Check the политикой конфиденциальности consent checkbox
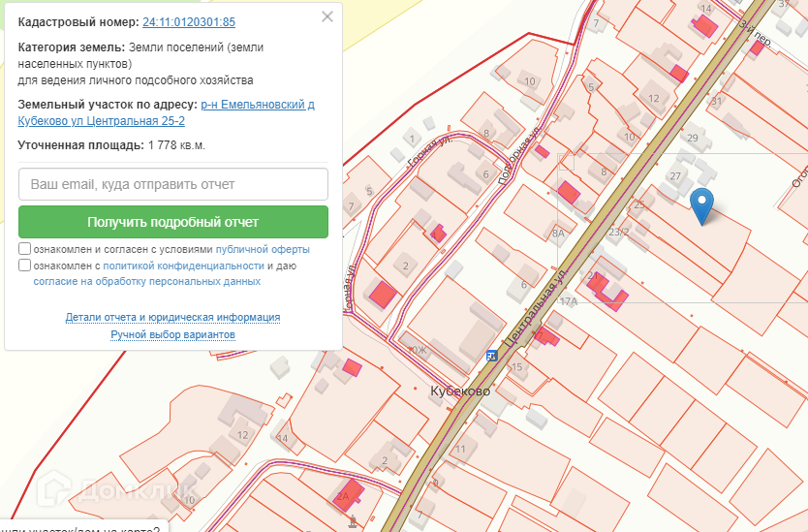808x532 pixels. [25, 266]
